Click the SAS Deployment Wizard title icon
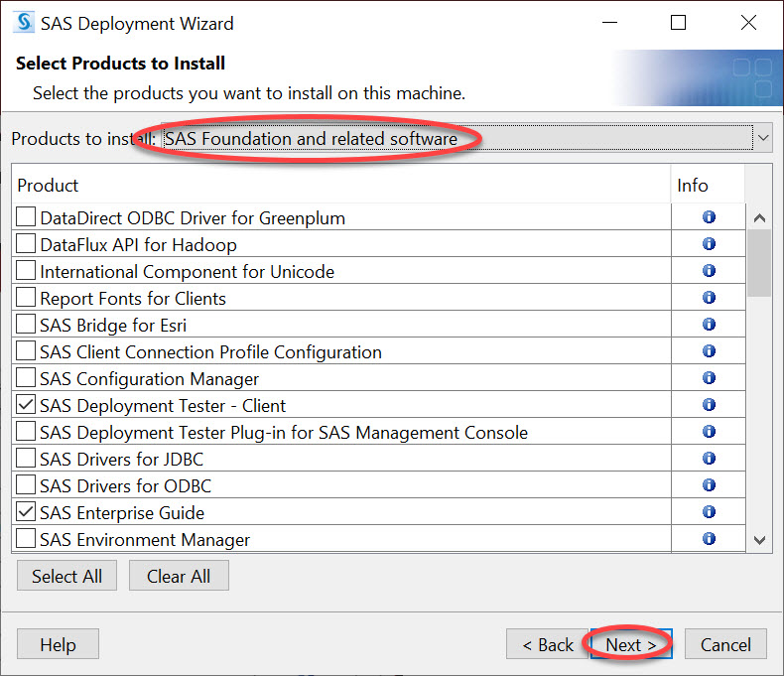This screenshot has height=676, width=784. [24, 23]
